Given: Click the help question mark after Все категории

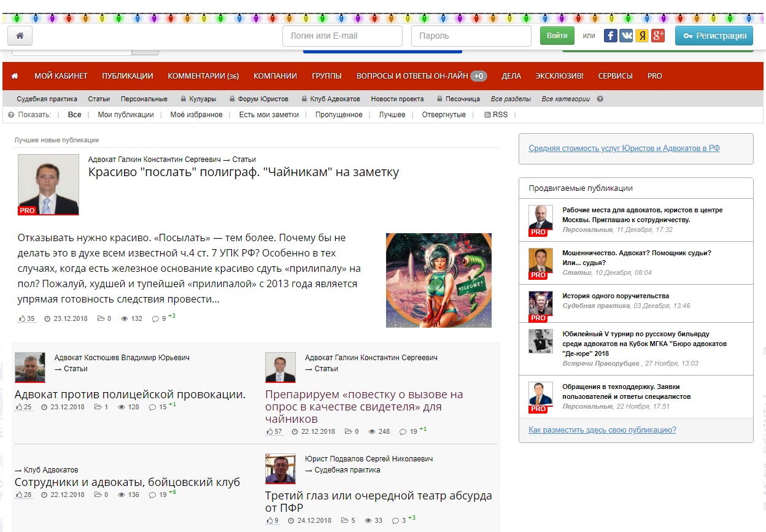Looking at the screenshot, I should click(x=600, y=99).
